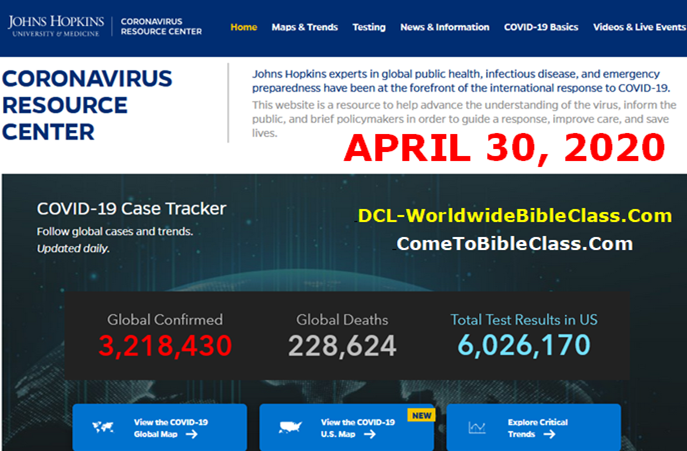
Task: View the COVID-19 U.S. Map button
Action: pyautogui.click(x=347, y=427)
